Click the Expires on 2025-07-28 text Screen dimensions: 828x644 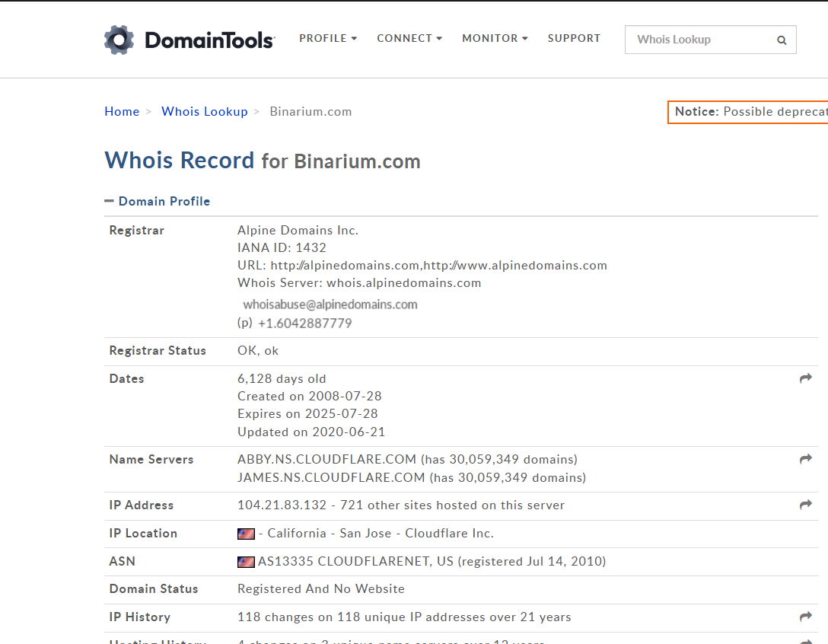308,413
